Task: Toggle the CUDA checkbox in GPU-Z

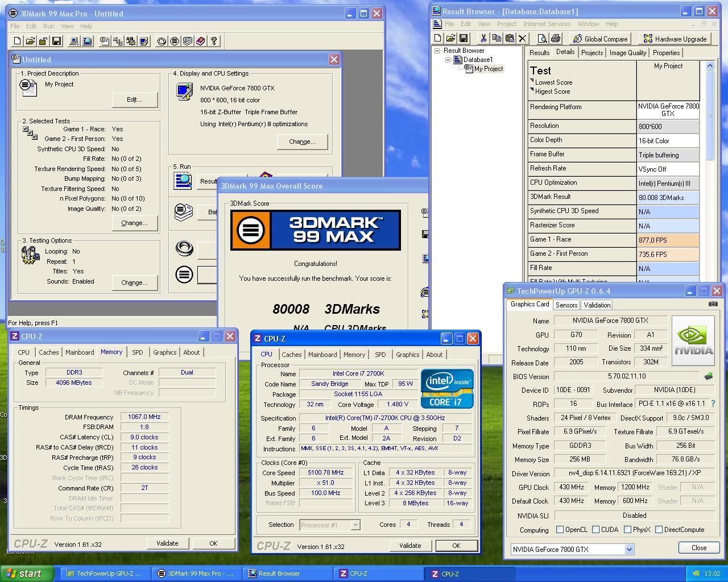Action: 595,530
